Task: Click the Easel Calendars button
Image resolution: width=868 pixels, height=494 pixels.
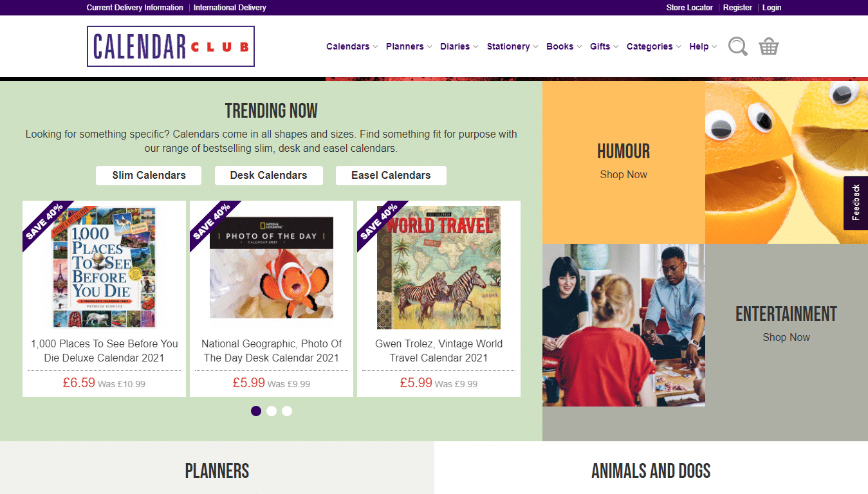Action: click(391, 175)
